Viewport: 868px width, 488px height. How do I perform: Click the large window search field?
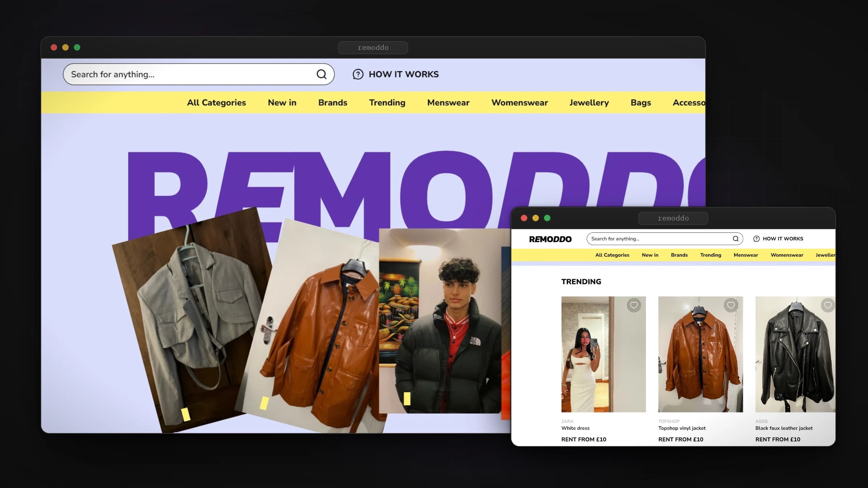199,74
